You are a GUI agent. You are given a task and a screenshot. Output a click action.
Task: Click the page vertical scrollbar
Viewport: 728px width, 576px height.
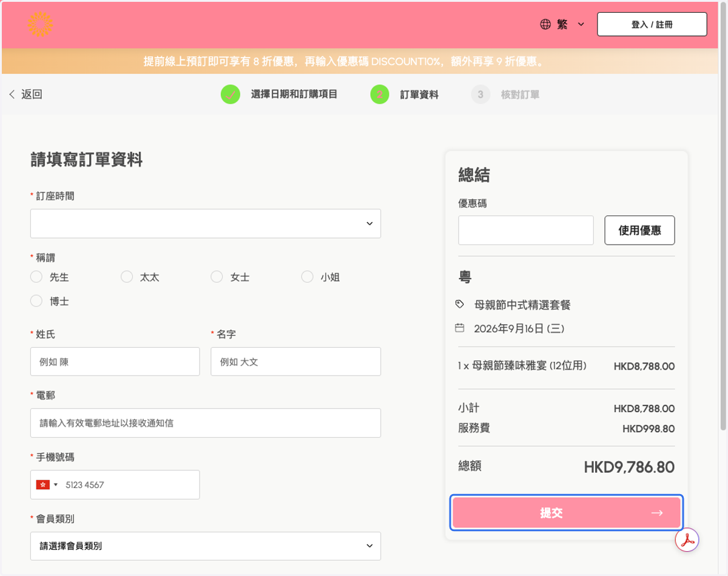point(723,215)
